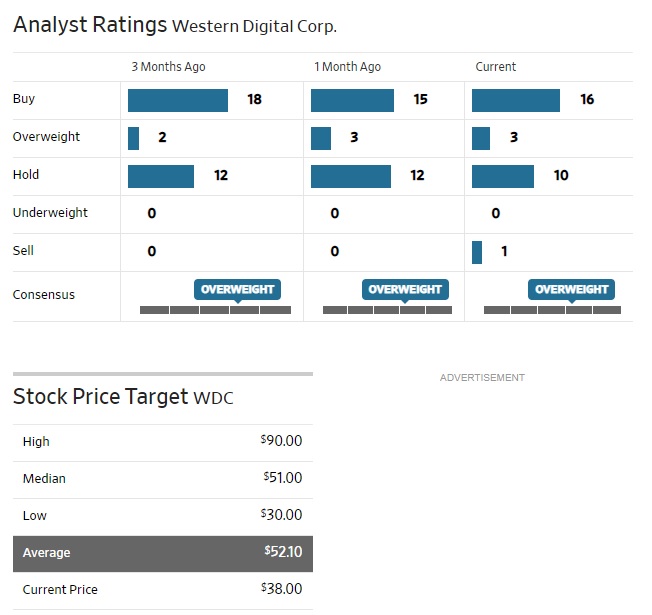Select the Current column header
Image resolution: width=652 pixels, height=615 pixels.
[x=496, y=67]
